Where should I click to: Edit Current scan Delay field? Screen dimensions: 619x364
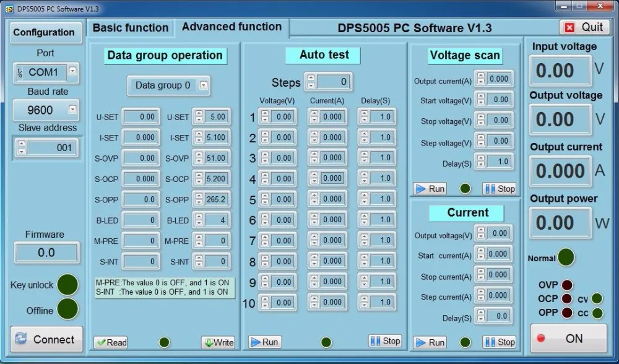click(498, 316)
